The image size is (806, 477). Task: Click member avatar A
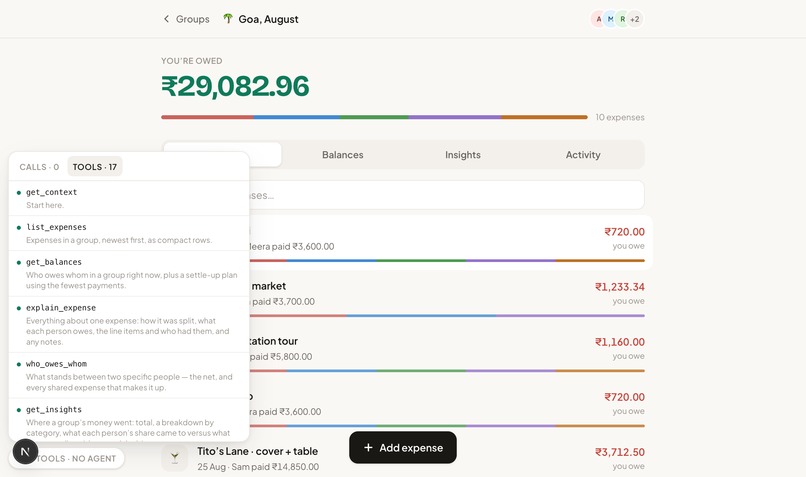[x=598, y=19]
